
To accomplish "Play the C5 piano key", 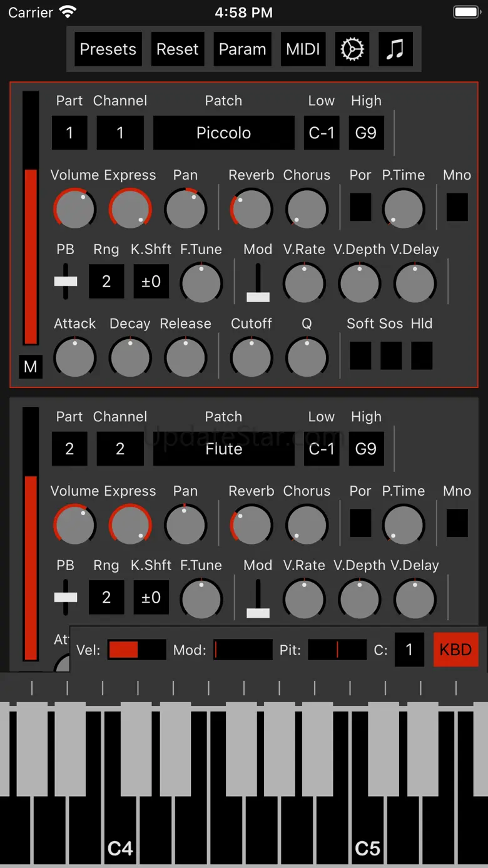I will pyautogui.click(x=368, y=830).
